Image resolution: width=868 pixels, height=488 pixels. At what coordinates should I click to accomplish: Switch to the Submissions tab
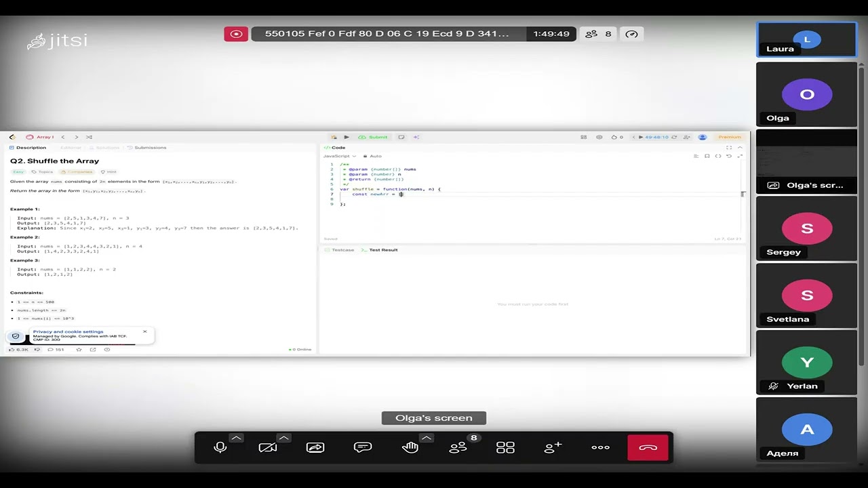tap(147, 148)
